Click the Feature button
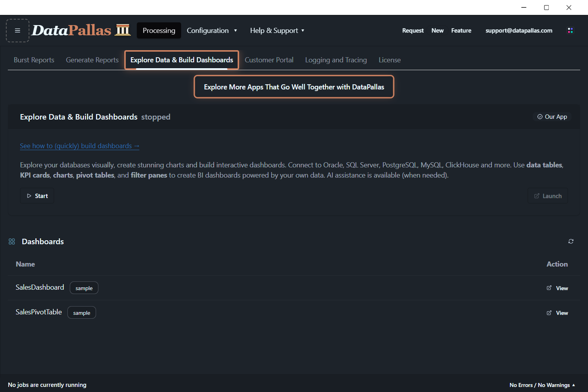Screen dimensions: 588x392 [461, 31]
